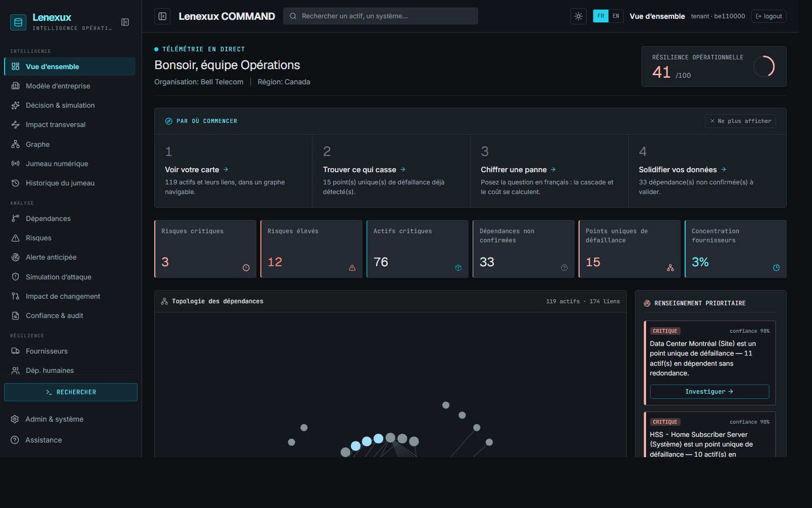This screenshot has height=508, width=812.
Task: Open Modèle d'entreprise page
Action: (x=70, y=86)
